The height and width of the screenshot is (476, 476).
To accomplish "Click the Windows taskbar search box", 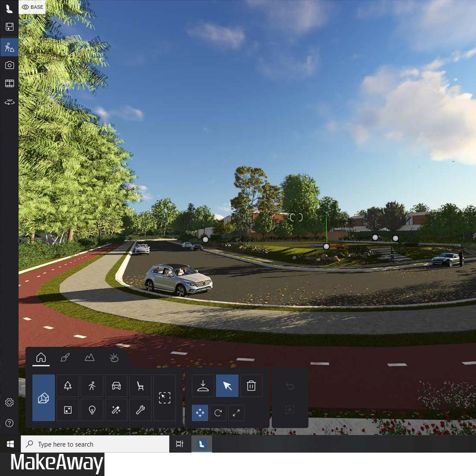I will pos(95,444).
